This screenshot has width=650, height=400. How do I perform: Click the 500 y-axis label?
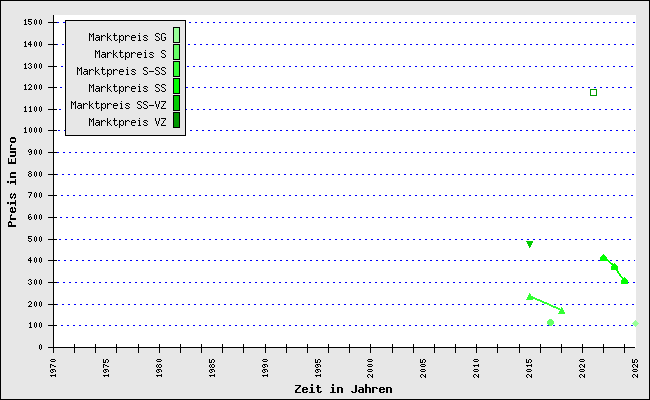pyautogui.click(x=35, y=239)
